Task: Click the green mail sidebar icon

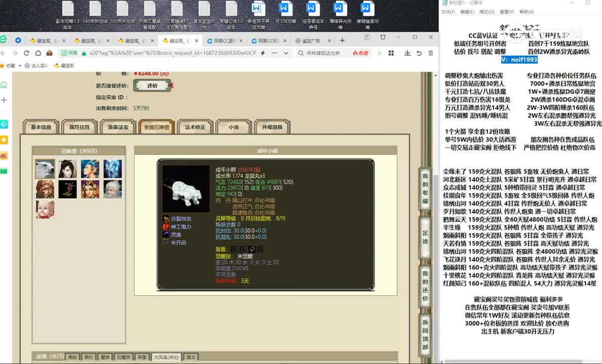Action: (4, 171)
